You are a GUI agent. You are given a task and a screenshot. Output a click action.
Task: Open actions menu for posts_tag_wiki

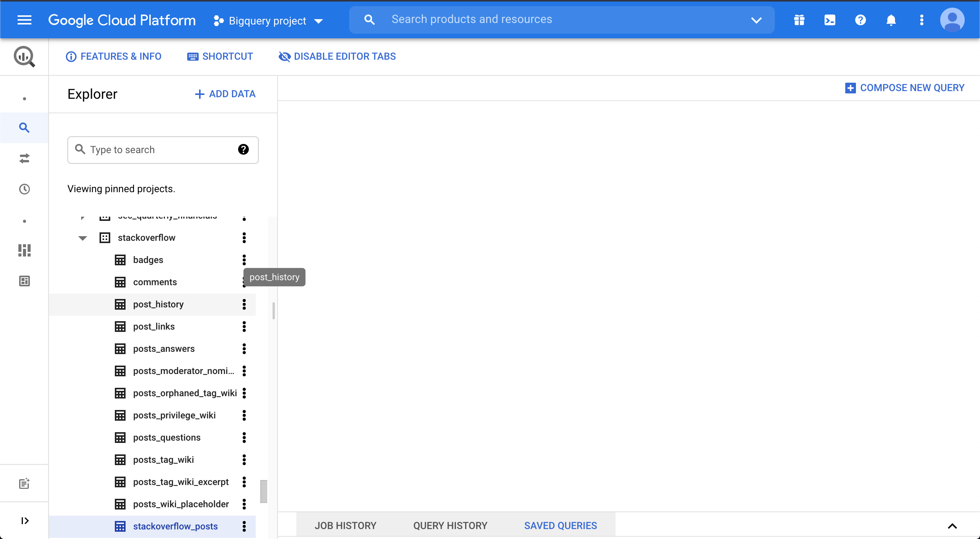pos(244,460)
